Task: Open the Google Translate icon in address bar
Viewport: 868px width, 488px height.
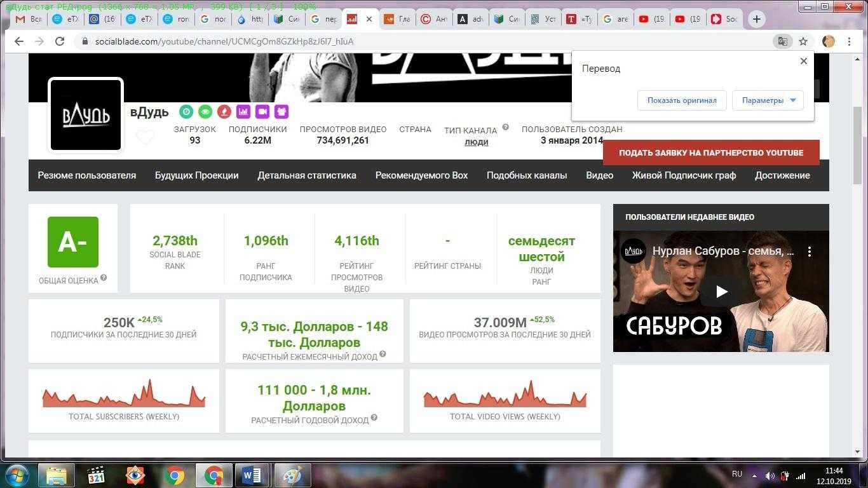Action: pyautogui.click(x=782, y=41)
